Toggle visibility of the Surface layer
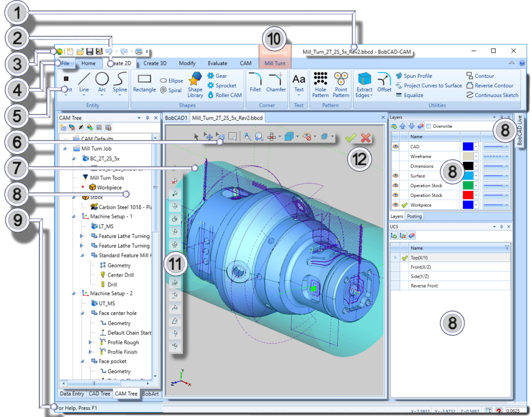Screen dimensions: 532x417 pos(395,176)
